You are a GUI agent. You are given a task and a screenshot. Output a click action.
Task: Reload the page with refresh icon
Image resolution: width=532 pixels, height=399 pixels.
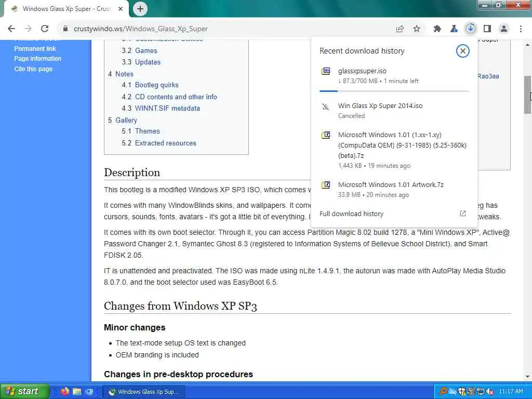pyautogui.click(x=45, y=29)
